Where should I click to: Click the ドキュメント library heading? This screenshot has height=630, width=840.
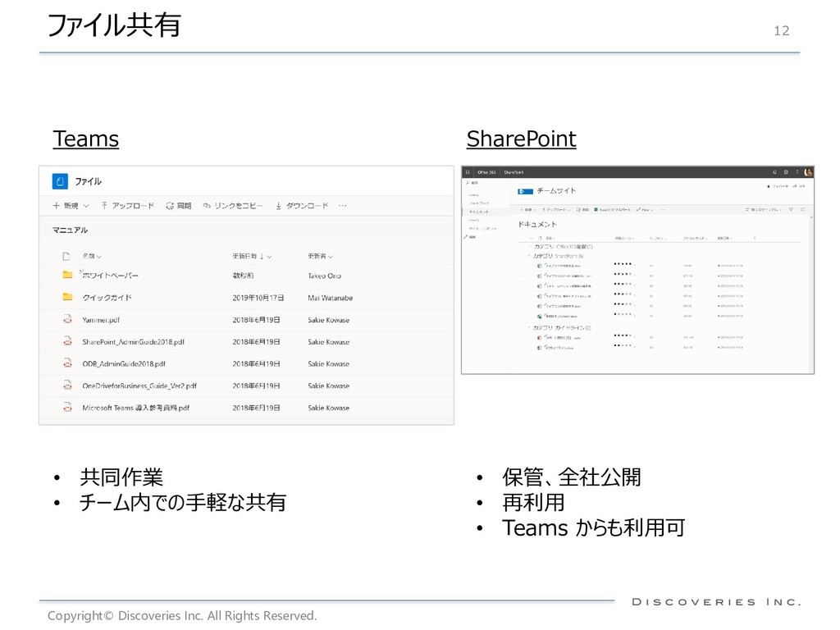537,225
